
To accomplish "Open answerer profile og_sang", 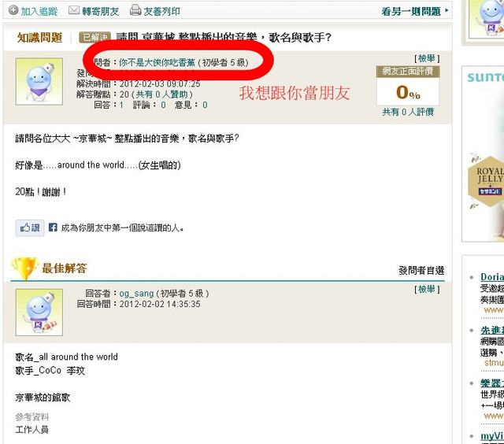I will [136, 294].
